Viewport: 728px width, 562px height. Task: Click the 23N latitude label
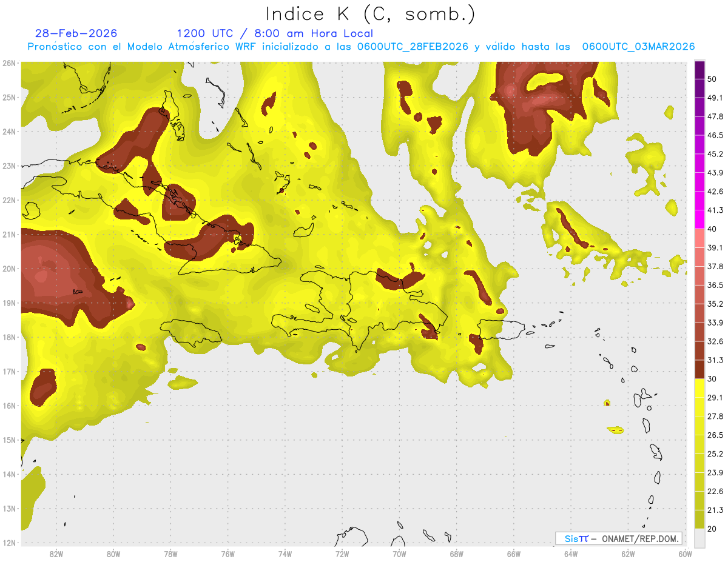tap(9, 166)
